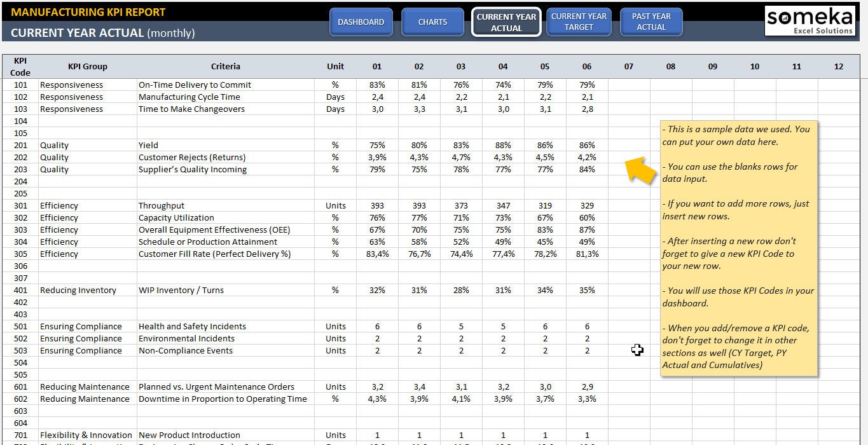This screenshot has height=445, width=868.
Task: Click the Unit column header
Action: pos(335,65)
